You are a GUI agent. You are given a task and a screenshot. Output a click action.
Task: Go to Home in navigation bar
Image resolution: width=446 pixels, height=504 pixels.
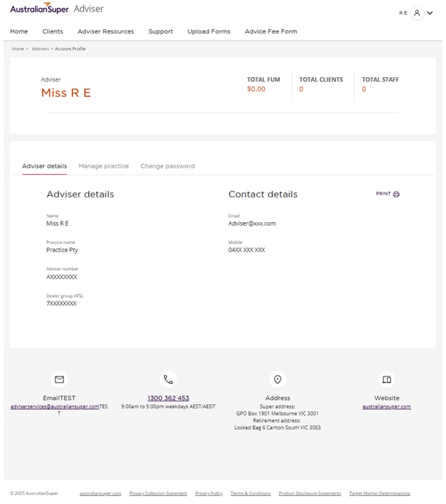[19, 31]
